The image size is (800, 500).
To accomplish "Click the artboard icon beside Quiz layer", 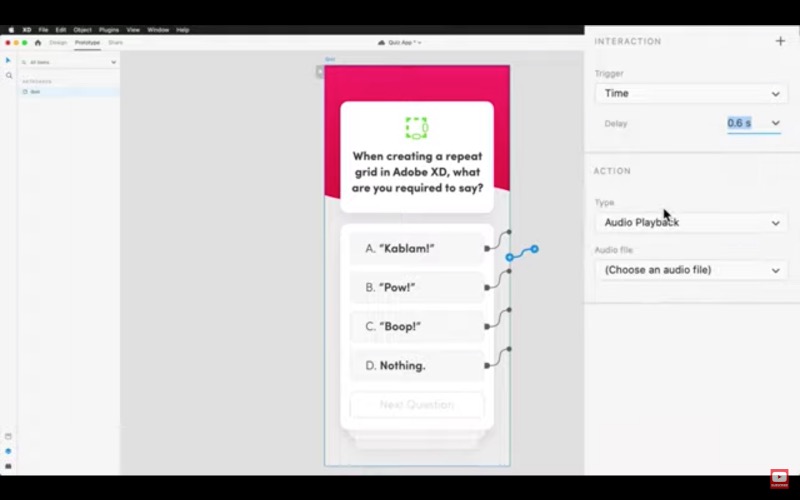I will click(x=25, y=92).
